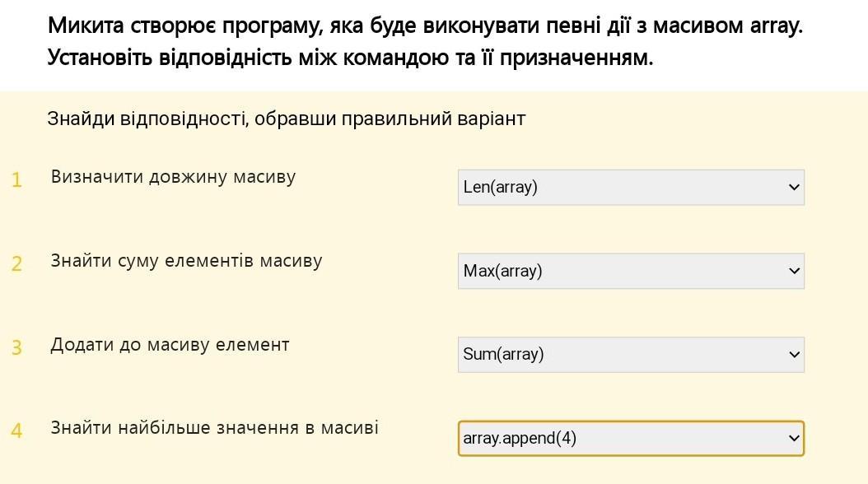Open the array.append(4) dropdown
The height and width of the screenshot is (484, 868).
[631, 439]
